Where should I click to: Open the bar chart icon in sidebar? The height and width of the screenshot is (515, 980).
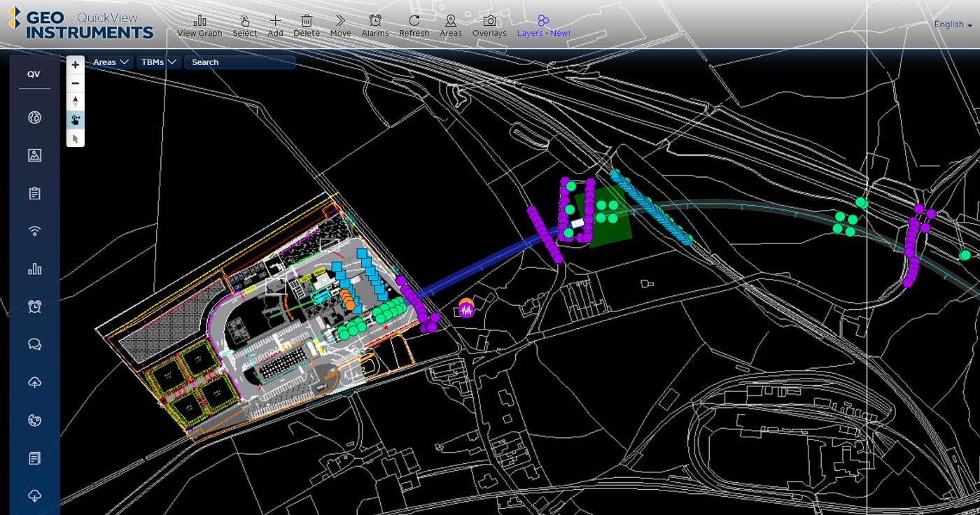[34, 269]
